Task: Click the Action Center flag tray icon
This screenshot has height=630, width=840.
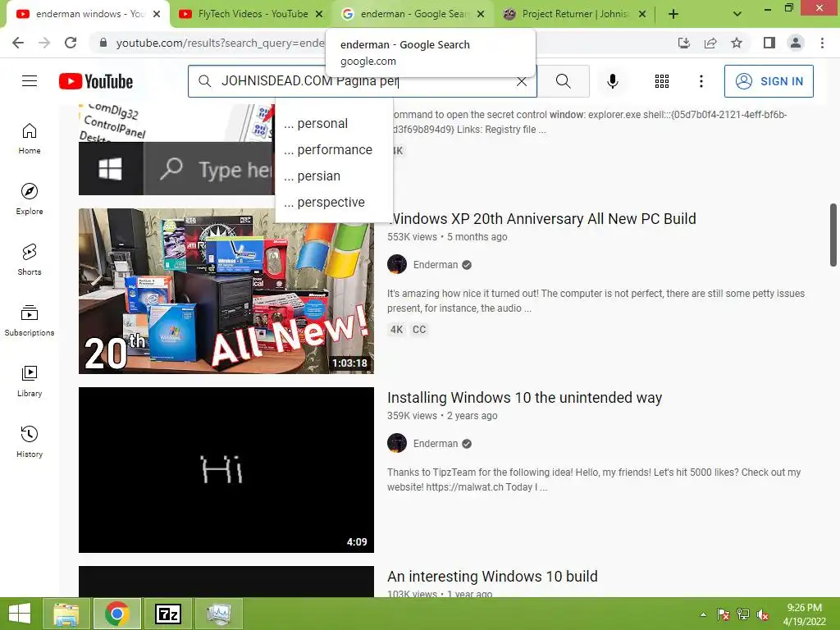Action: 724,614
